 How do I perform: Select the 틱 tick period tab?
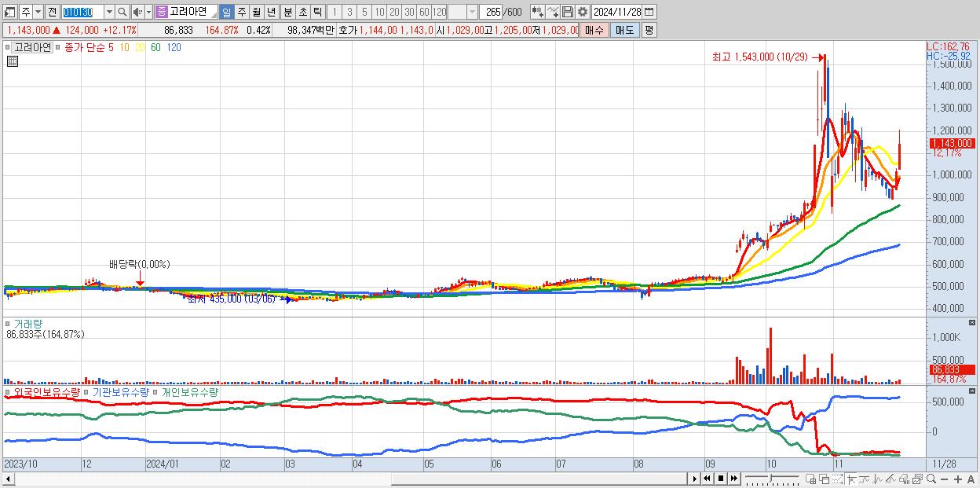[x=317, y=13]
